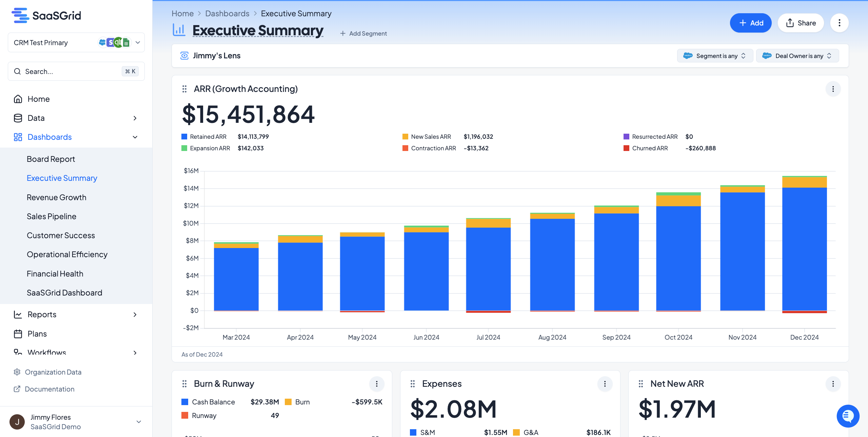868x437 pixels.
Task: Click the Executive Summary chart icon
Action: [x=179, y=30]
